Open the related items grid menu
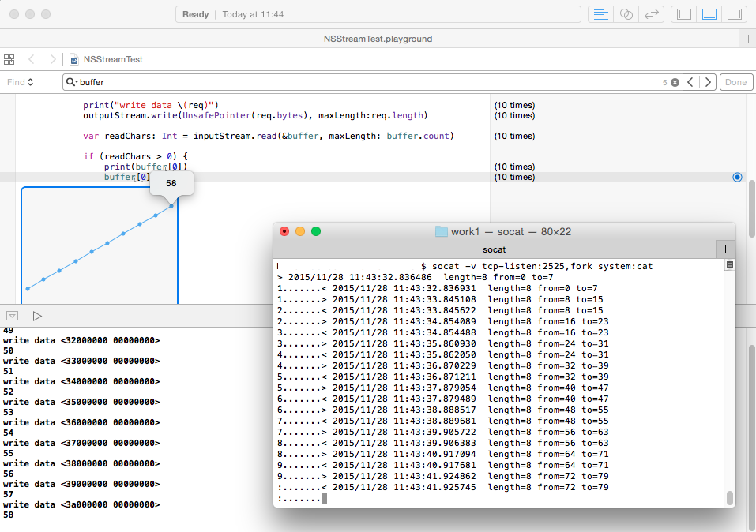The image size is (756, 532). (x=9, y=59)
